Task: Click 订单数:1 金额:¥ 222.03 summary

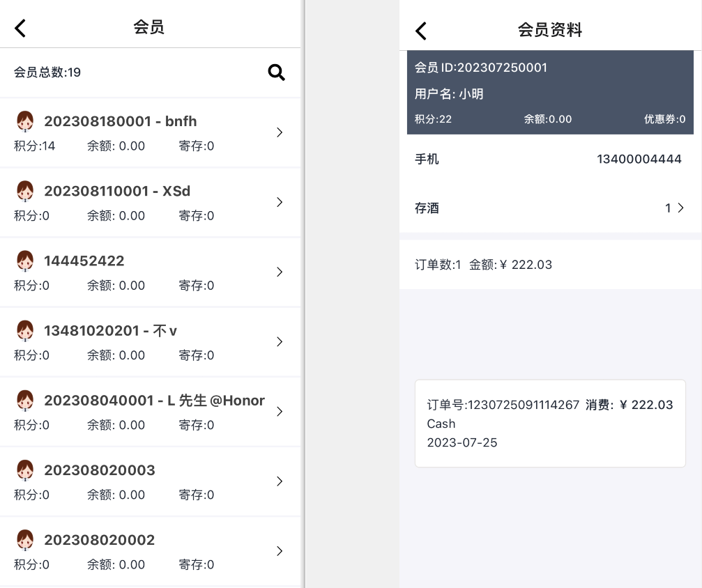Action: [483, 265]
